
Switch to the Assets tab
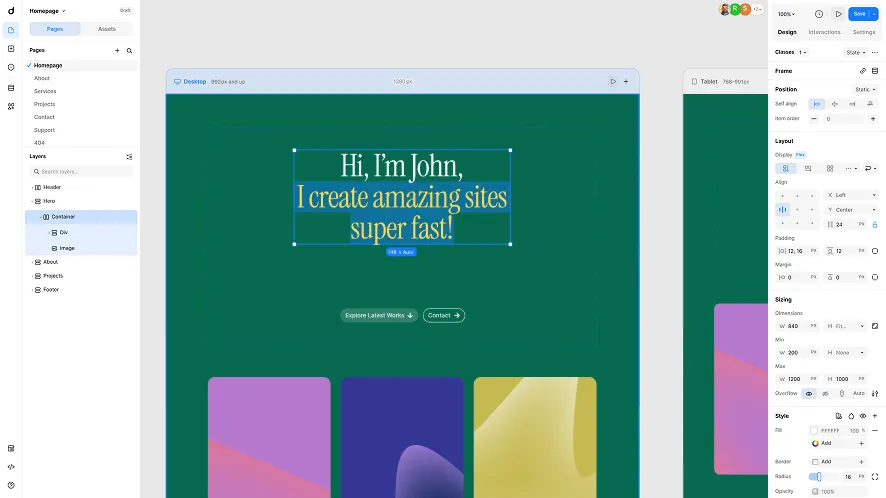pyautogui.click(x=106, y=29)
